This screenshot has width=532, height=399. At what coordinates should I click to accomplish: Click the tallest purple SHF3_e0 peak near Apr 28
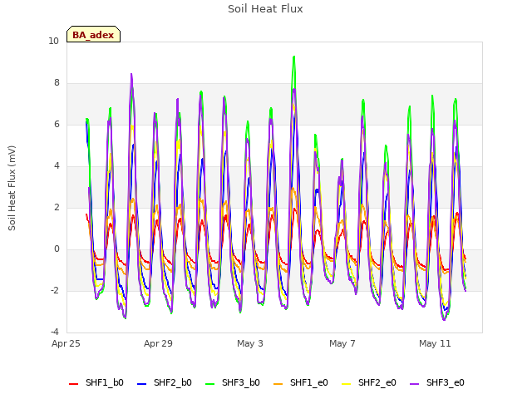131,75
